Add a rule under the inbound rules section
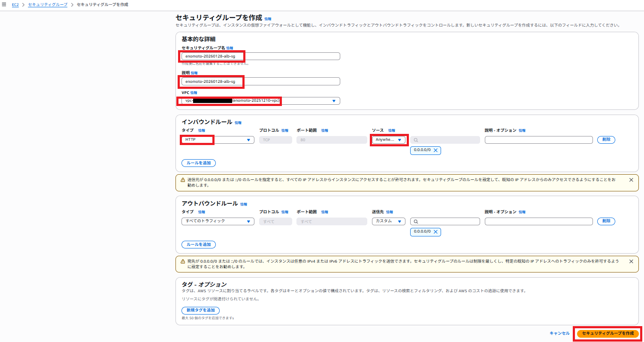Screen dimensions: 644x342 coord(199,163)
